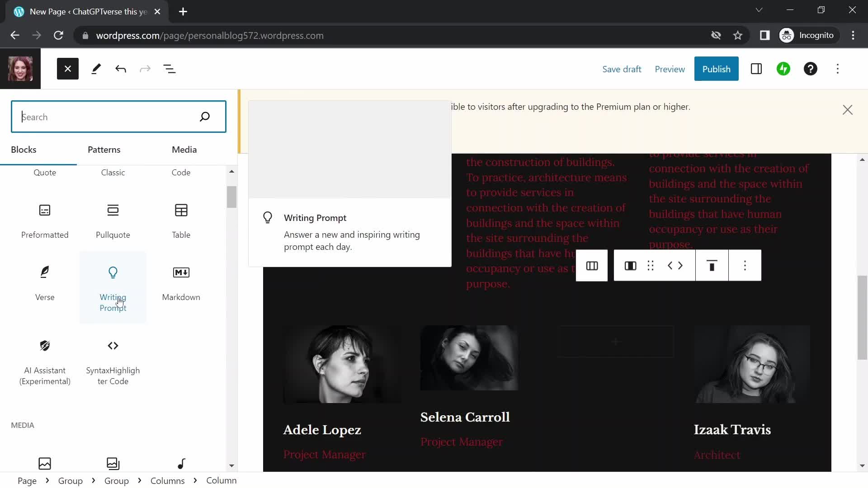This screenshot has width=868, height=488.
Task: Open the help question mark
Action: (x=811, y=69)
